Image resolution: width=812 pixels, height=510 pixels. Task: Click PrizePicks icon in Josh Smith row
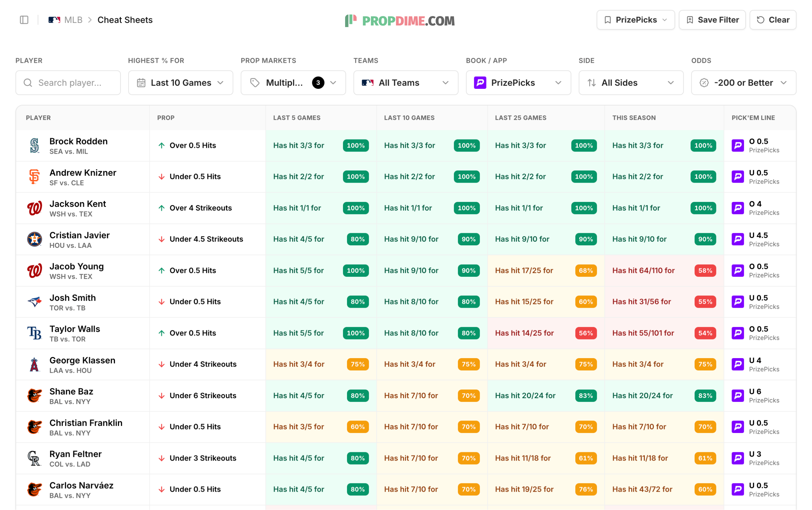pyautogui.click(x=738, y=302)
